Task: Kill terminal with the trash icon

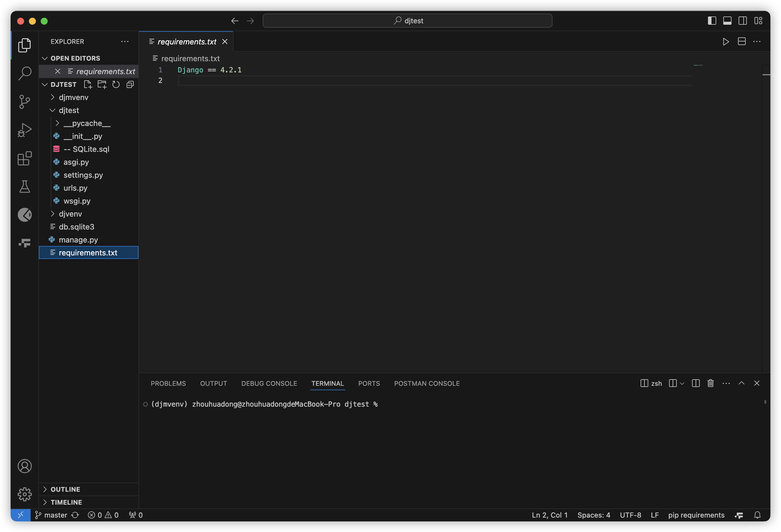Action: (710, 383)
